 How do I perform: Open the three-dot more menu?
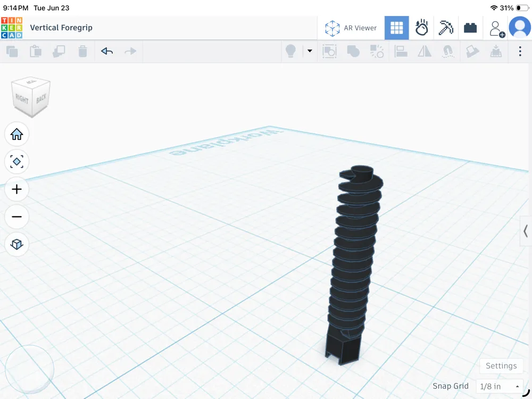(x=520, y=51)
